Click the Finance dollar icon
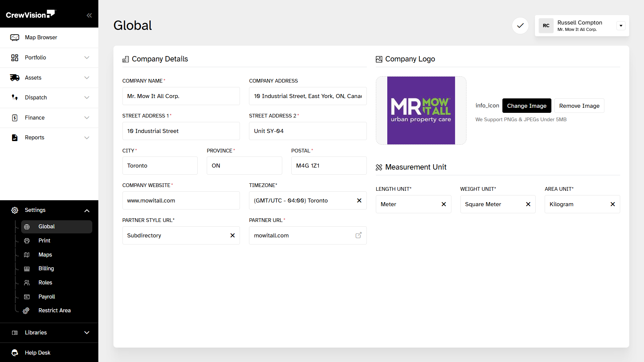Viewport: 644px width, 362px height. [15, 118]
